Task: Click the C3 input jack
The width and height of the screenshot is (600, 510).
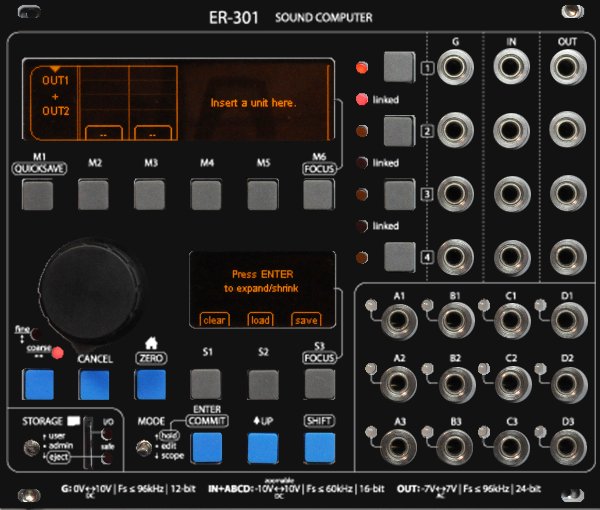Action: point(511,447)
